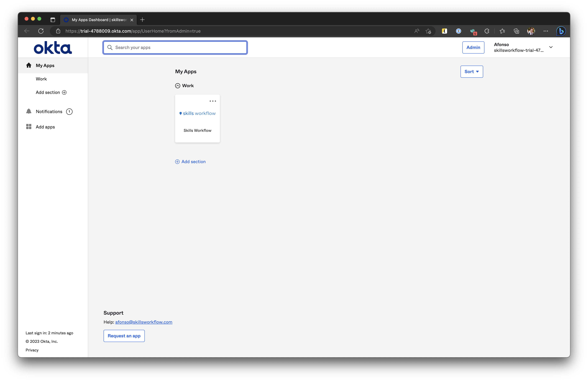Select the My Apps Dashboard browser tab
Screen dimensions: 588x381
click(98, 20)
